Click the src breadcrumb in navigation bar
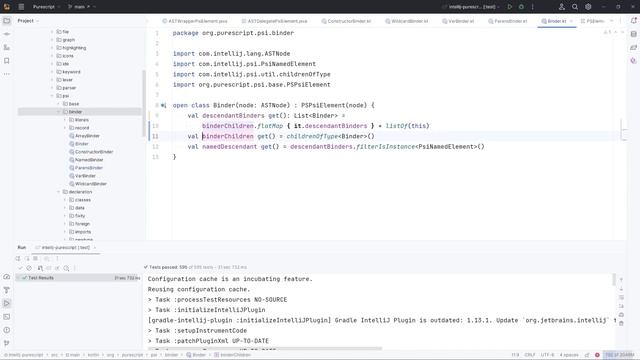Image resolution: width=640 pixels, height=360 pixels. [54, 355]
